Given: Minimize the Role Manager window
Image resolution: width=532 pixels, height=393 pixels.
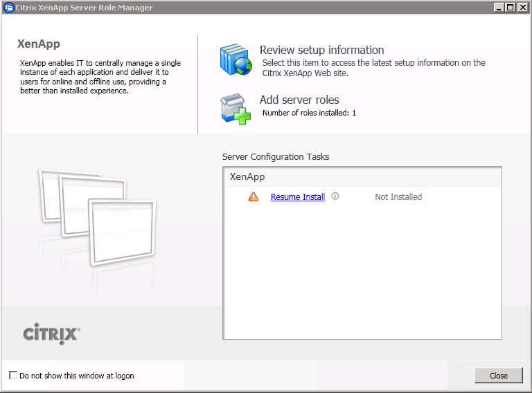Looking at the screenshot, I should click(499, 8).
